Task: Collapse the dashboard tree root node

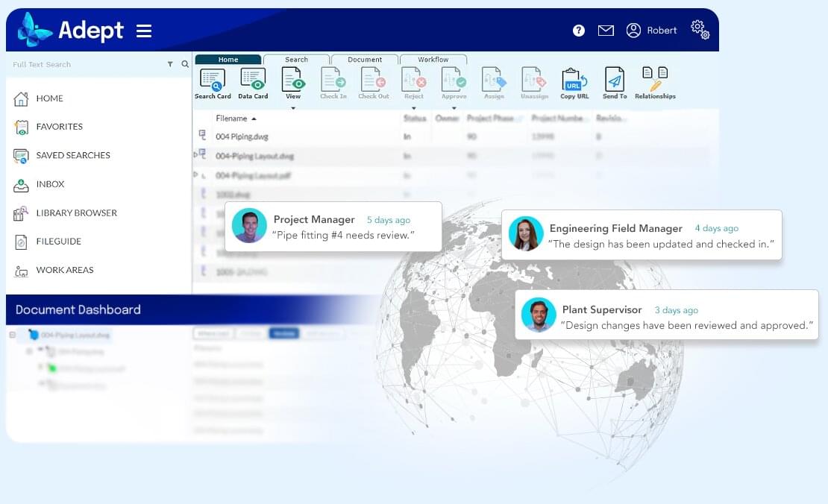Action: click(x=12, y=335)
